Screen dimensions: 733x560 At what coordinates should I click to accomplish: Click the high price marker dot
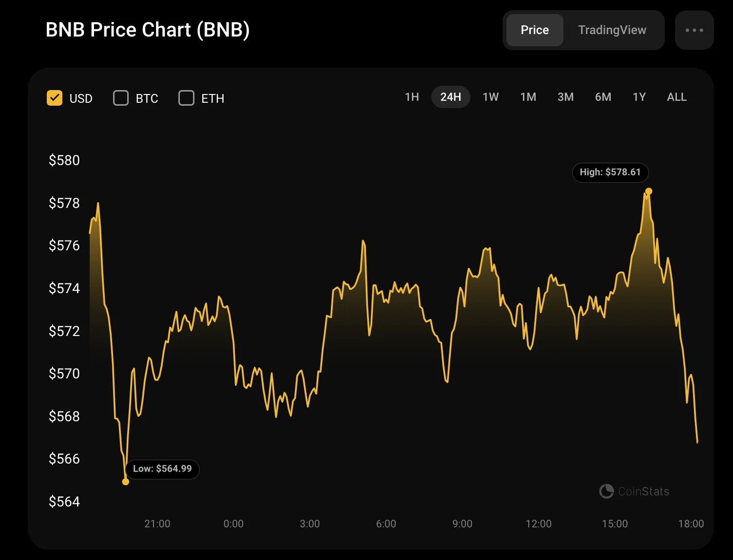(649, 191)
